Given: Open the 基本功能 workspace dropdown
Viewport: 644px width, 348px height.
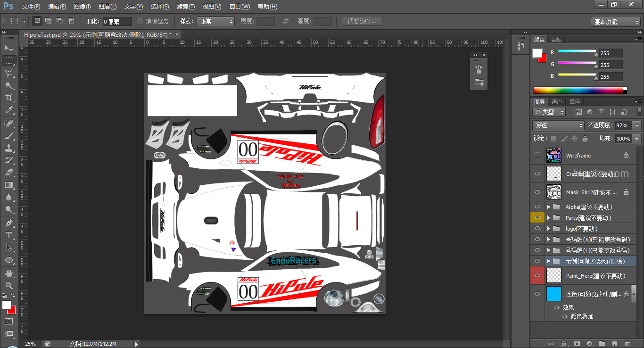Looking at the screenshot, I should pos(615,22).
